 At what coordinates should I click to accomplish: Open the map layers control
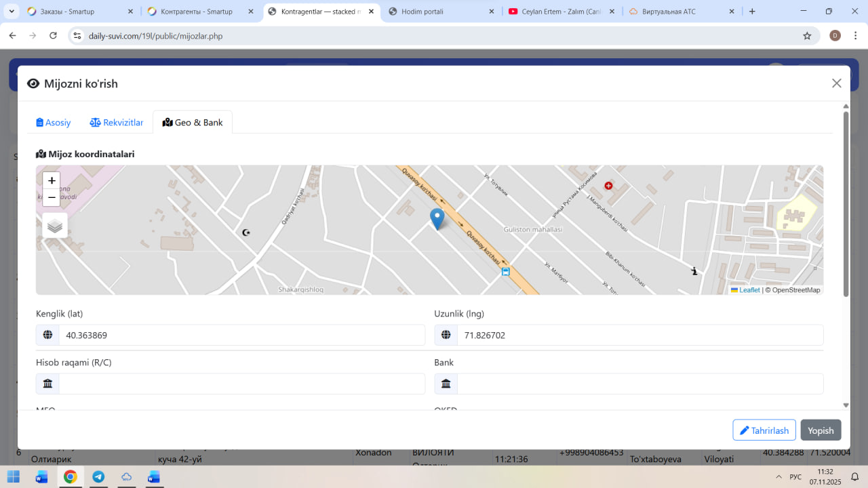pos(55,226)
